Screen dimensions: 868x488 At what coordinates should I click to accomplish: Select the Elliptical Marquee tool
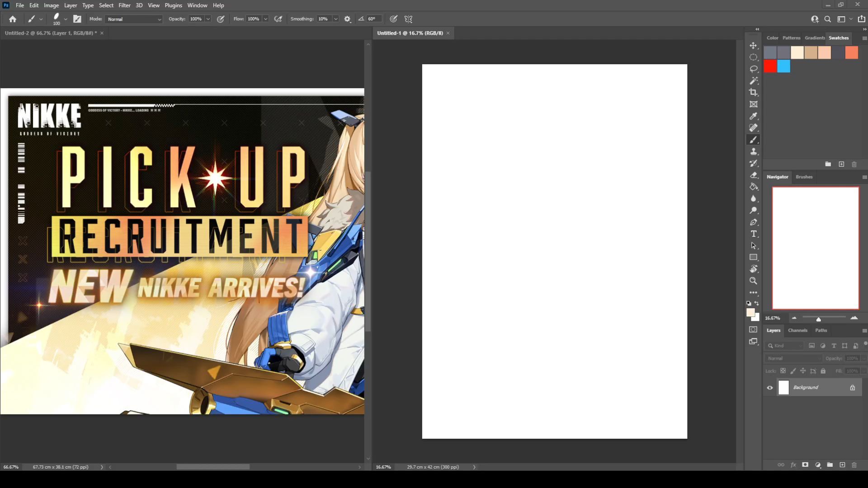[753, 57]
